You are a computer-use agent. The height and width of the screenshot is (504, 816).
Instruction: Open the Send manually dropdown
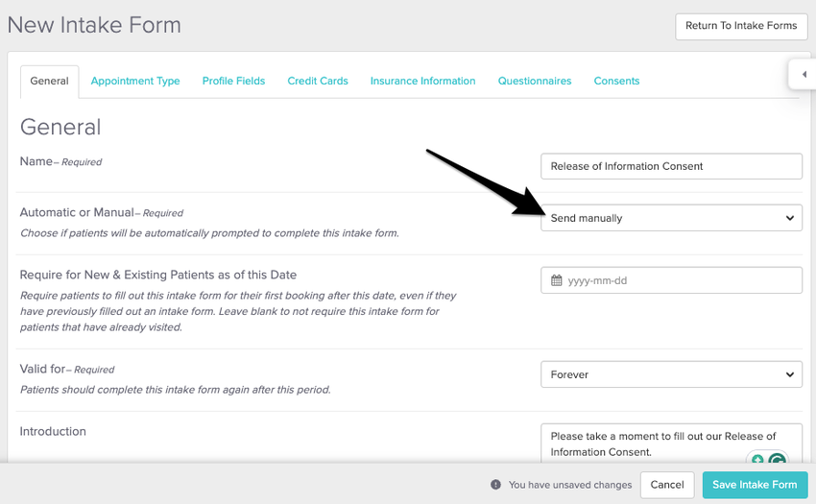coord(671,218)
